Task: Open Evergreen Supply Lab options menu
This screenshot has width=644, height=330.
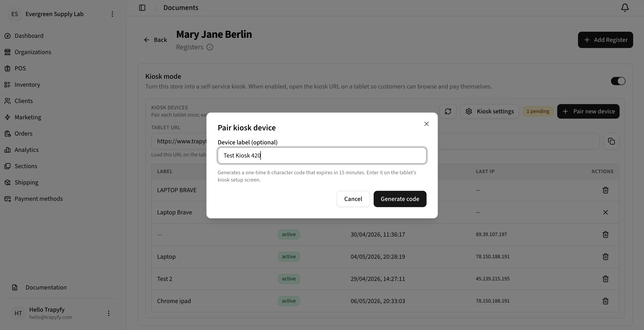Action: pyautogui.click(x=112, y=14)
